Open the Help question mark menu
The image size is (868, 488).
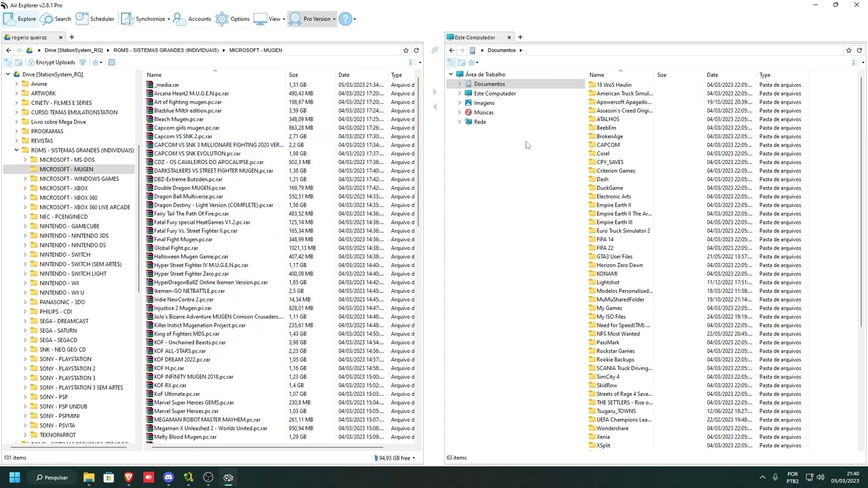[347, 19]
